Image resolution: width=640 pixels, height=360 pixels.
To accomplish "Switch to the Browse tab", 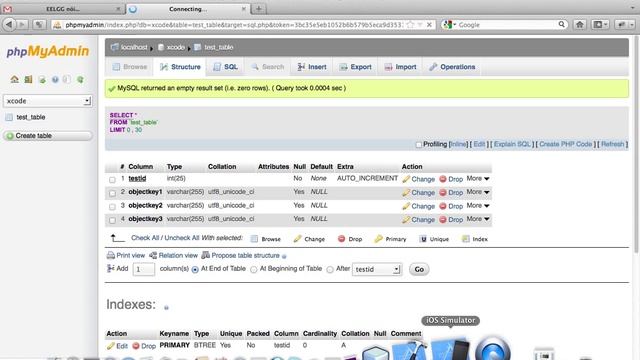I will 130,67.
